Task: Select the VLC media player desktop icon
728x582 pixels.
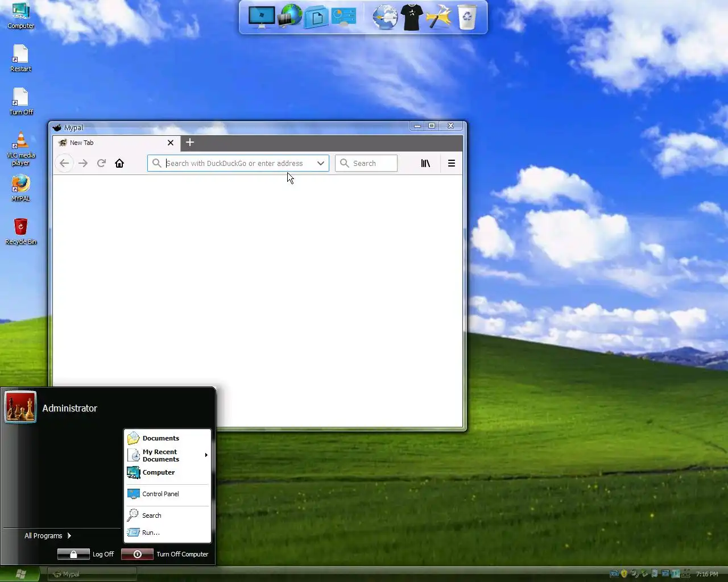Action: pos(21,149)
